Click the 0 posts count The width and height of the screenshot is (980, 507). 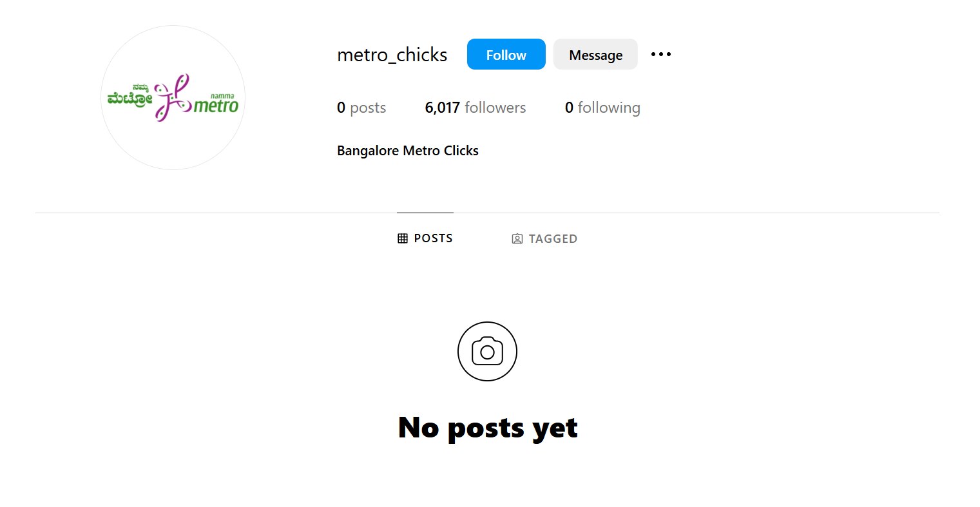pos(361,108)
